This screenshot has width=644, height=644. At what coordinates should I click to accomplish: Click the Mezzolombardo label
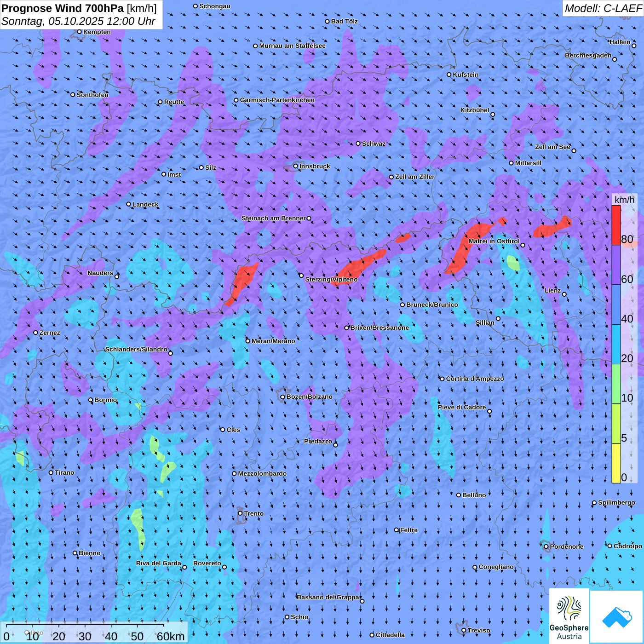262,473
